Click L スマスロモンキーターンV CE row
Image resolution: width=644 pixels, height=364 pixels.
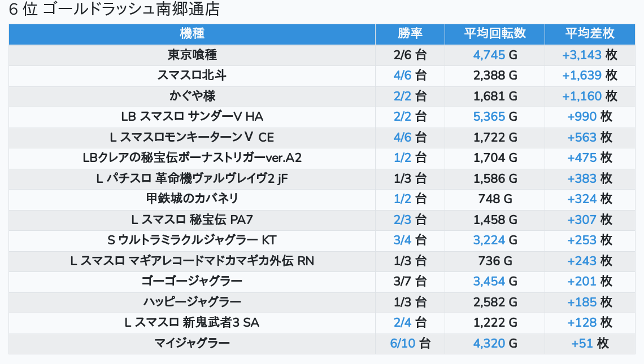(192, 137)
